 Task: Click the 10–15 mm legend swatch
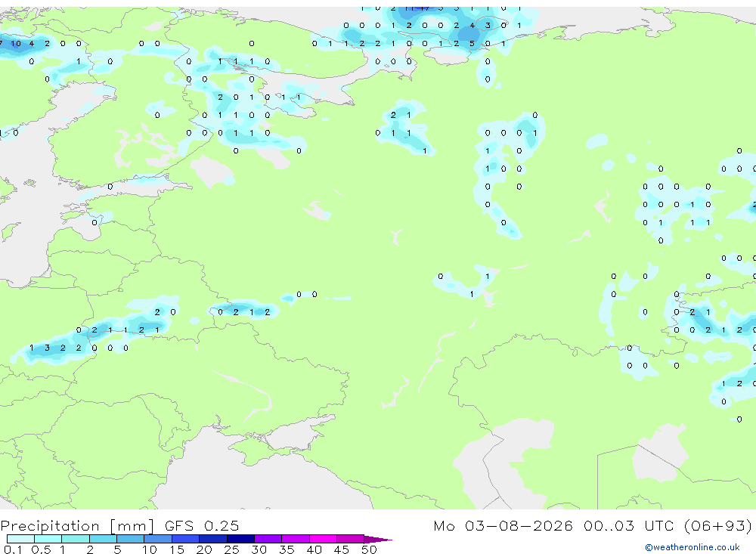(x=158, y=539)
